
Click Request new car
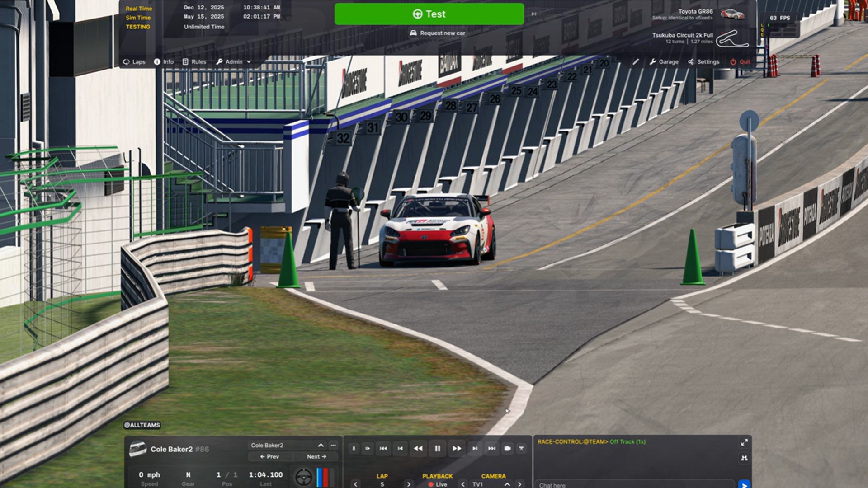tap(437, 33)
